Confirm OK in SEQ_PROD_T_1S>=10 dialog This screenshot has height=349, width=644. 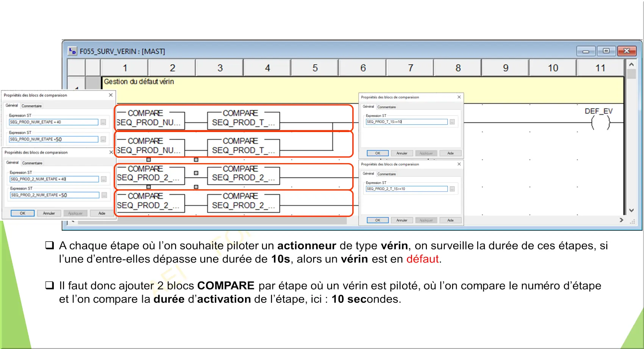click(x=378, y=153)
